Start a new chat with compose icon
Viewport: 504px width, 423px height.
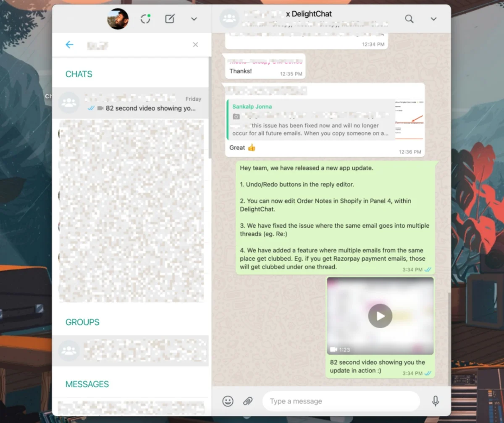coord(170,19)
